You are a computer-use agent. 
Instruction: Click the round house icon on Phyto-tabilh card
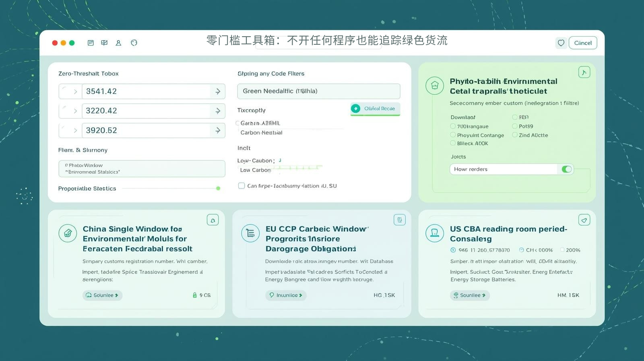(x=435, y=85)
